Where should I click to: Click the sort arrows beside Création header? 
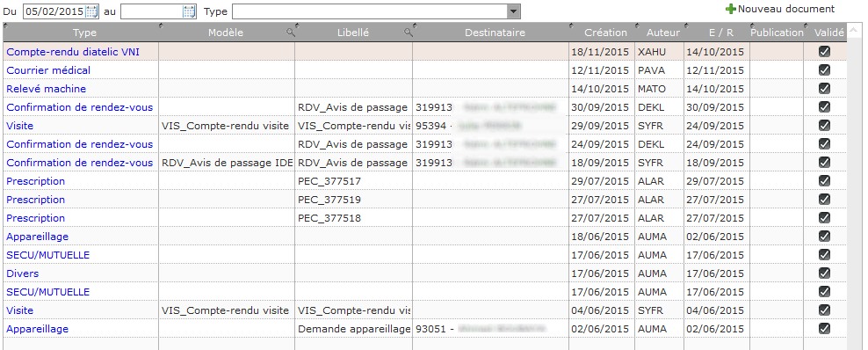coord(572,26)
